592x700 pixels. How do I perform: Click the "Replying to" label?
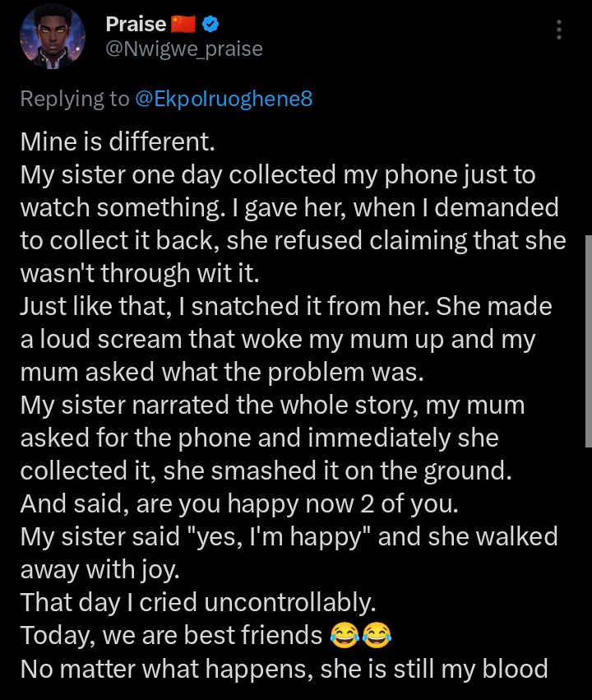point(74,100)
